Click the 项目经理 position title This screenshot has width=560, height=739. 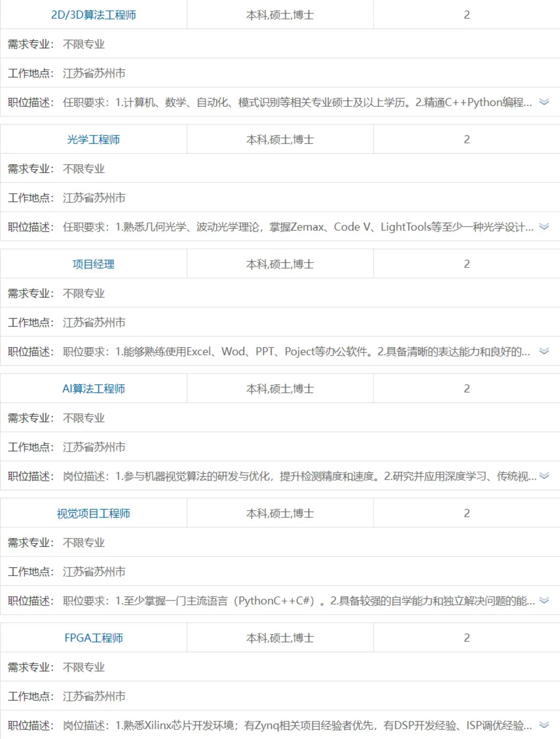click(93, 264)
